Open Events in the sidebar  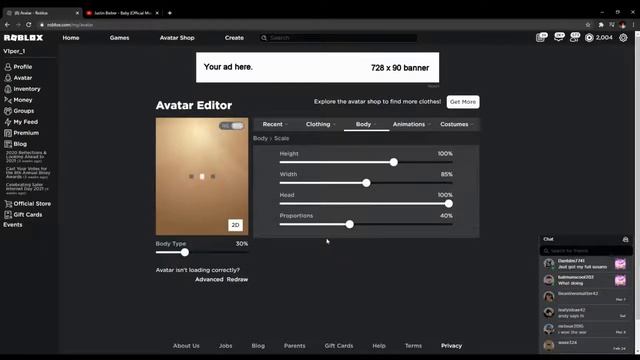(13, 224)
